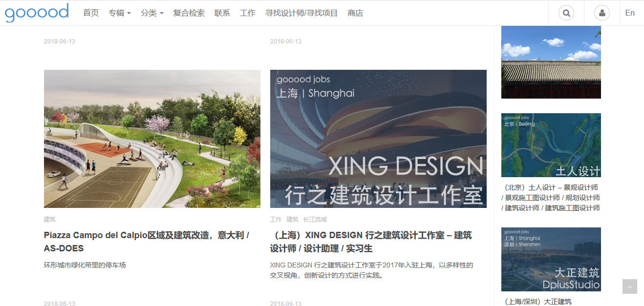Open the Piazza Campo del Calpio article title
The width and height of the screenshot is (644, 306).
click(147, 242)
